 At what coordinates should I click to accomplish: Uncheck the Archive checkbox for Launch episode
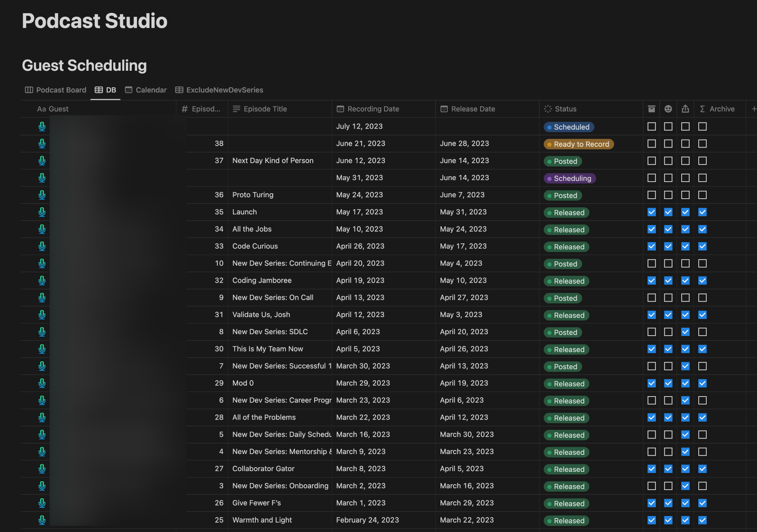coord(702,212)
